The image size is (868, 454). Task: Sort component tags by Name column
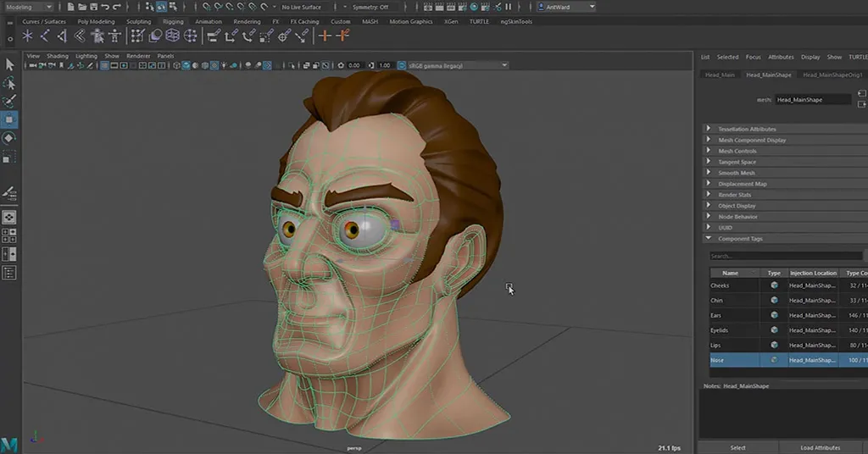(734, 273)
